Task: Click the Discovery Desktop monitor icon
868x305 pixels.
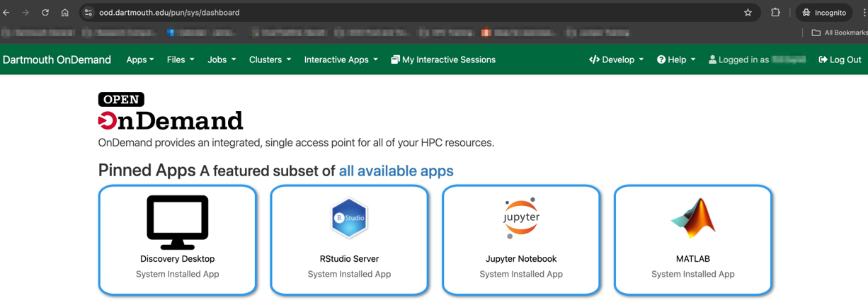Action: point(178,222)
